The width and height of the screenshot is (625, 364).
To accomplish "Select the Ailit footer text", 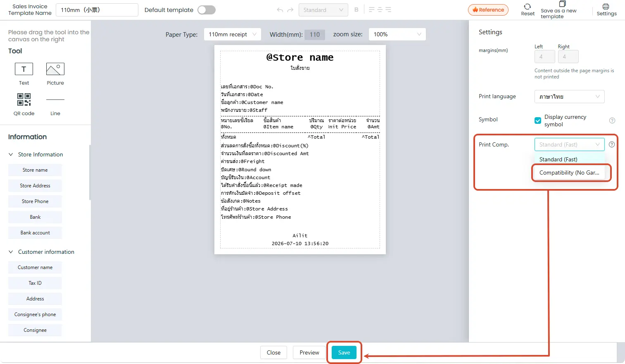I will 300,236.
